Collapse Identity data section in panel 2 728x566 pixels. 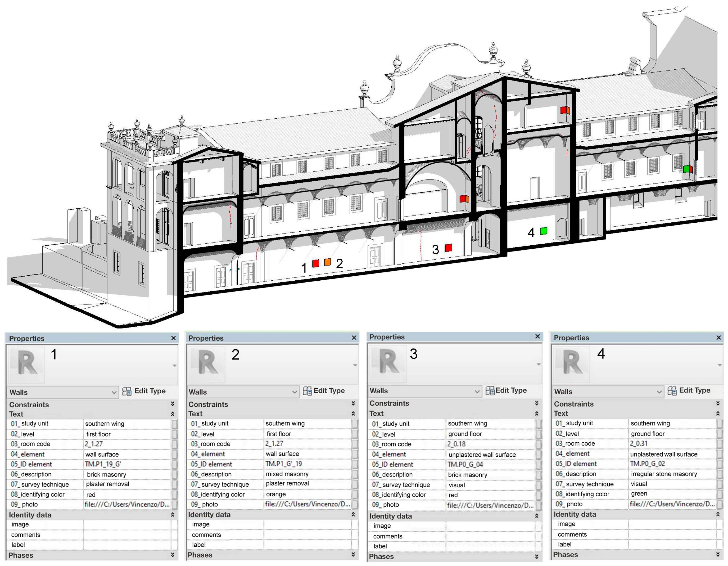click(x=353, y=514)
